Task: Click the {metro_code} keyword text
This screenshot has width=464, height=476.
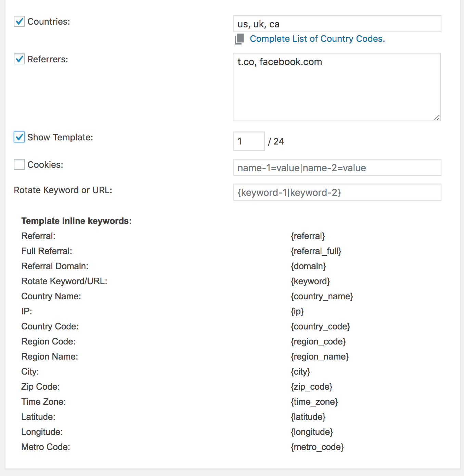Action: click(317, 447)
